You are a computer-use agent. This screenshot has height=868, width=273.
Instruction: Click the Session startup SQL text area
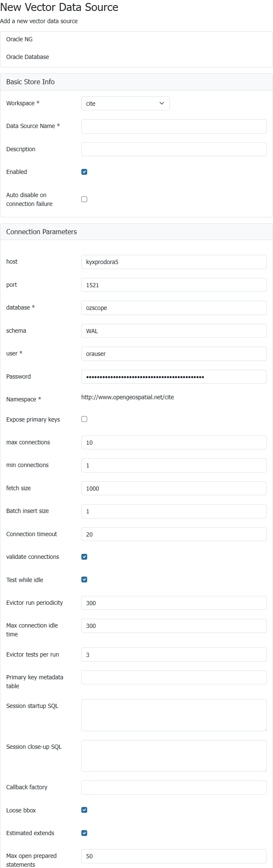pos(174,715)
